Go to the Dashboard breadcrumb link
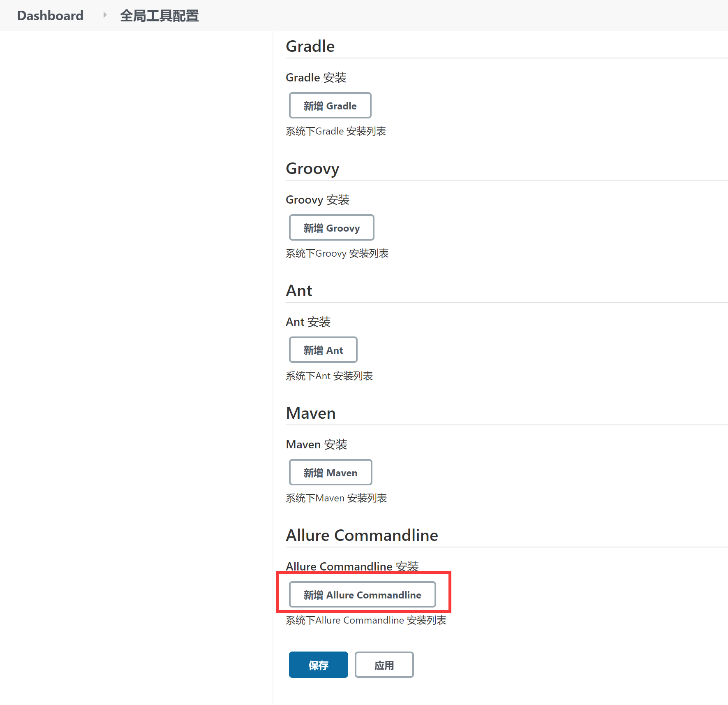The height and width of the screenshot is (705, 728). (50, 16)
